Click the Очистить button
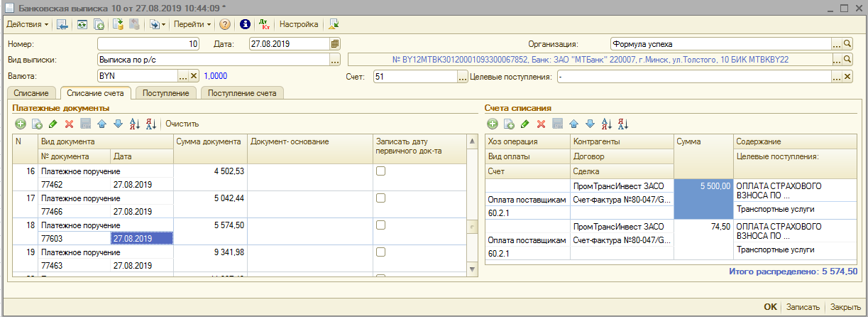868x317 pixels. pos(182,124)
